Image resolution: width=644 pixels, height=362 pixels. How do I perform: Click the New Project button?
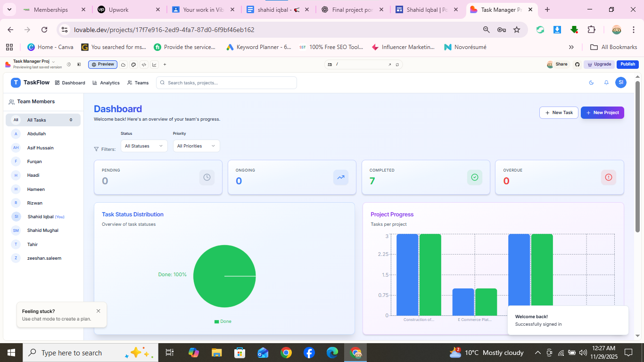[x=602, y=112]
